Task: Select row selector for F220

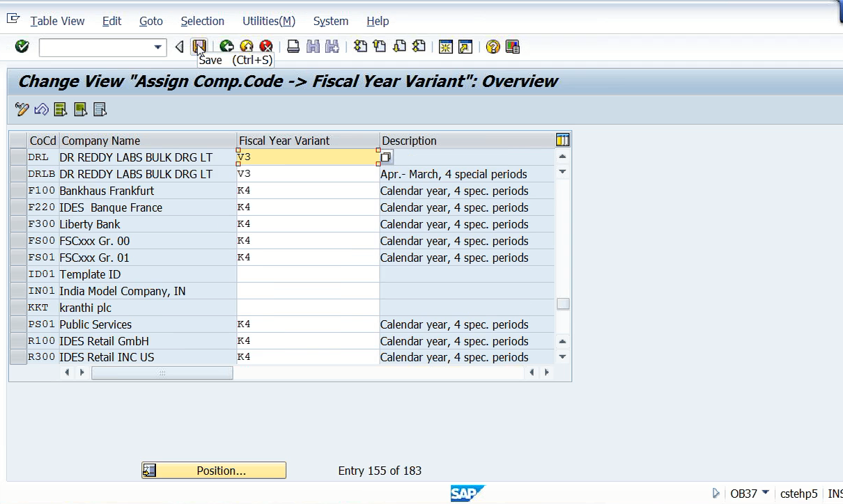Action: [18, 207]
